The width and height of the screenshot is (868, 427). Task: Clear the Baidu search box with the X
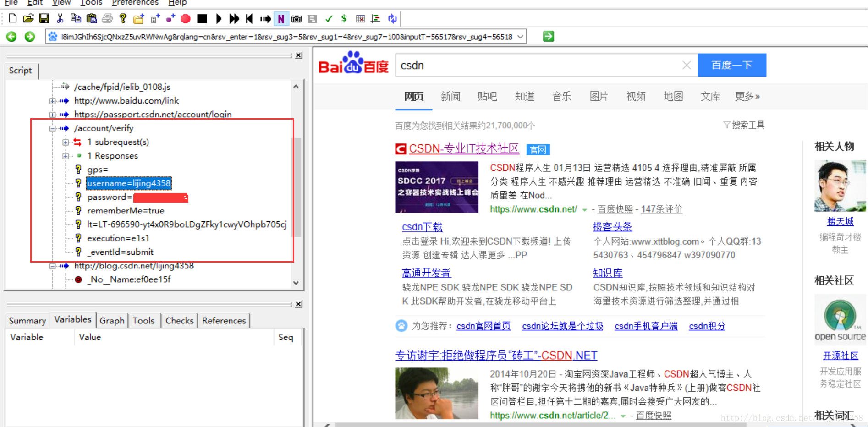coord(687,66)
